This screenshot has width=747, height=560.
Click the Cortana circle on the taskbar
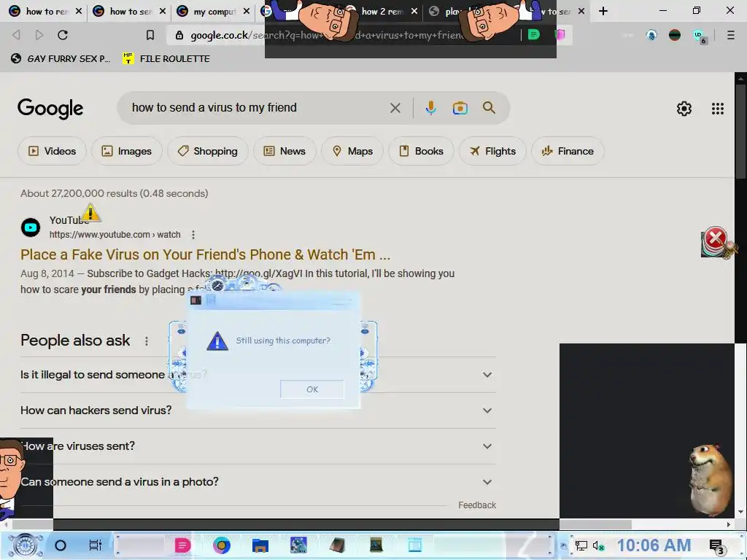click(x=61, y=545)
